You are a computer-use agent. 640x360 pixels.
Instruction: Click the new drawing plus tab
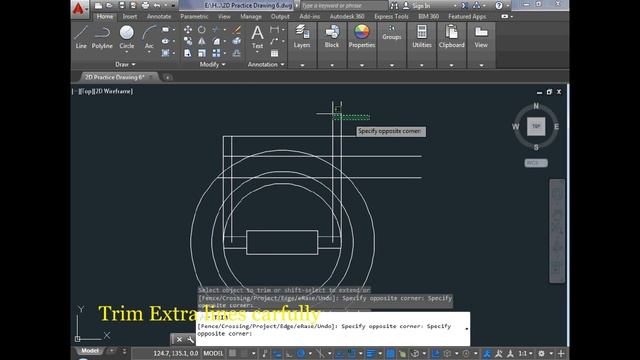click(167, 77)
